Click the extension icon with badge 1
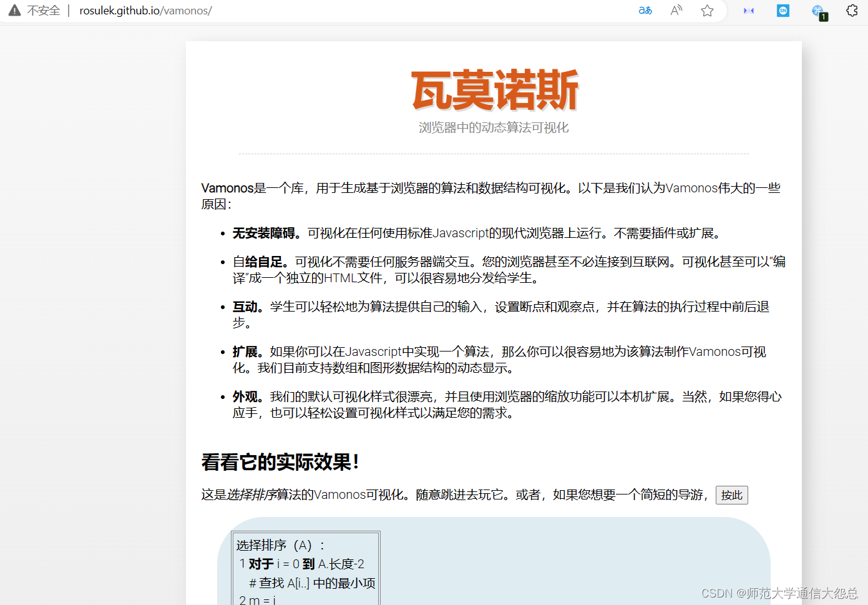 tap(818, 11)
